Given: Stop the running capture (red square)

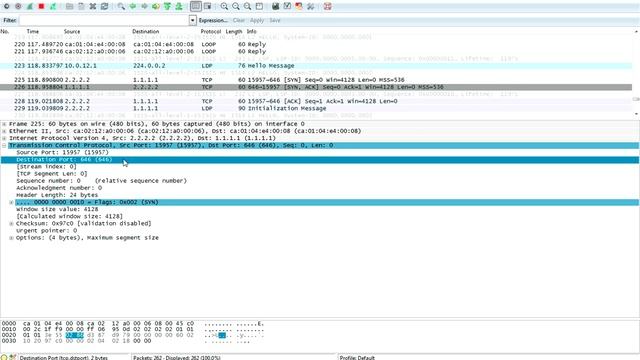Looking at the screenshot, I should click(41, 7).
